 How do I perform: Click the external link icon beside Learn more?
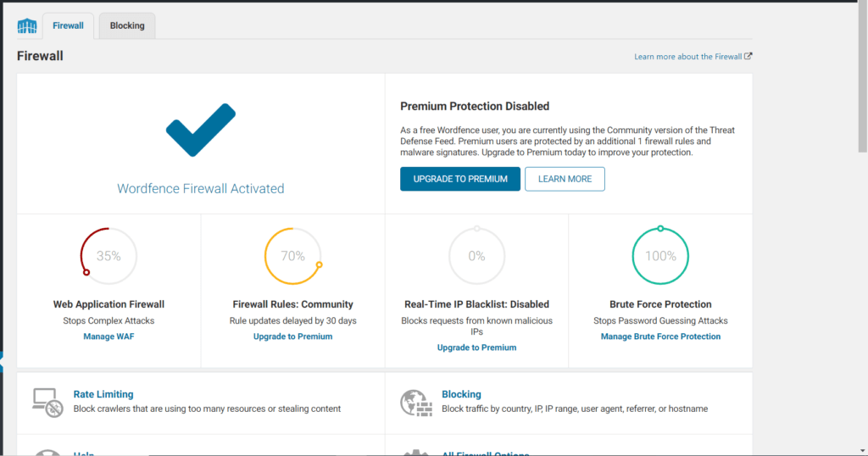(748, 57)
